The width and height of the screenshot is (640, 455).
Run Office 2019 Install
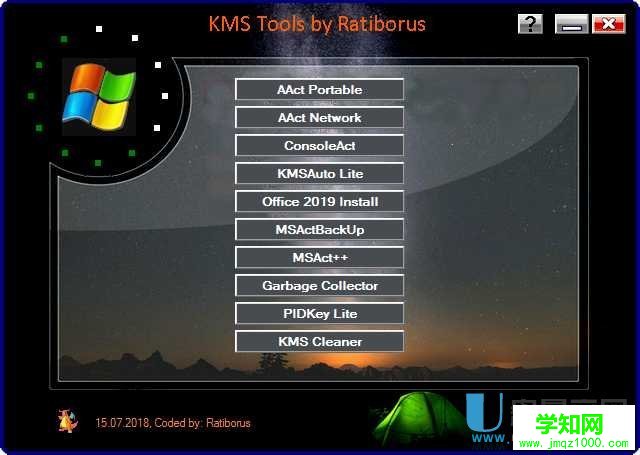[319, 202]
